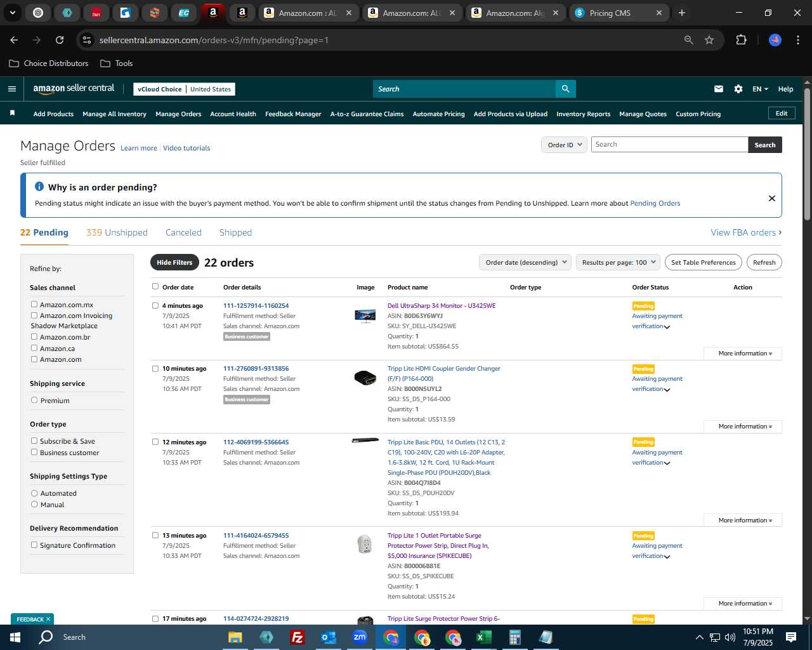This screenshot has width=812, height=650.
Task: Click the Windows Start button
Action: (x=15, y=637)
